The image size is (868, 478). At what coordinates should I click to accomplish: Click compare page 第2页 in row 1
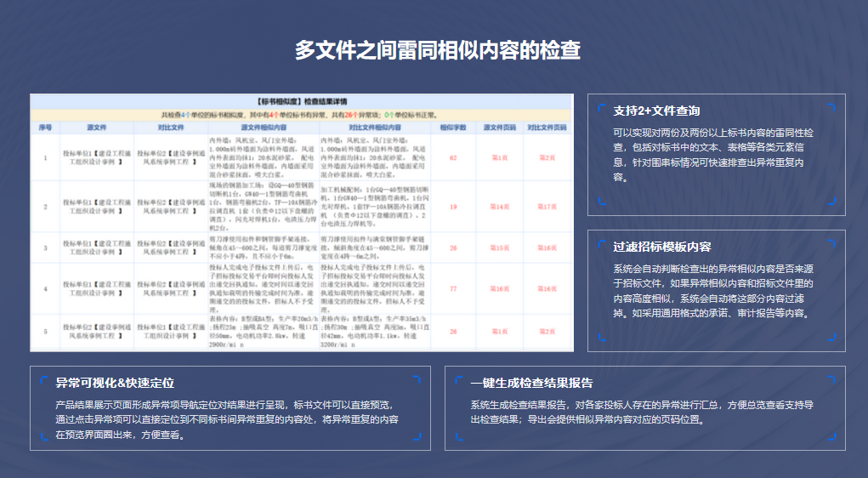[x=547, y=158]
